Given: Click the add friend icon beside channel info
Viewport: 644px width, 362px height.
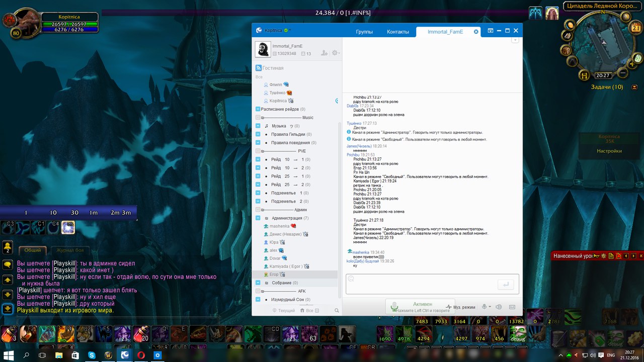Looking at the screenshot, I should tap(324, 53).
